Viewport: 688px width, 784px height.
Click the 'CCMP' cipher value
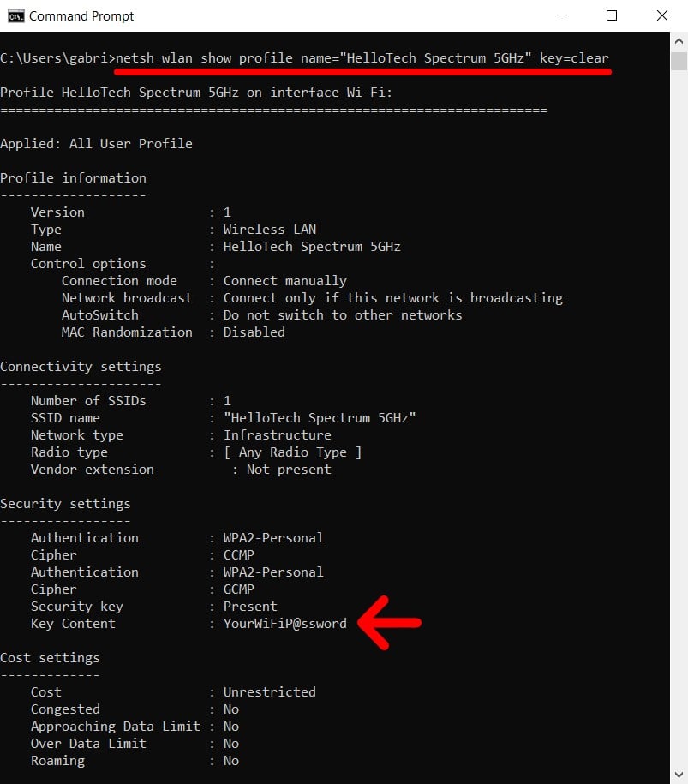pyautogui.click(x=238, y=555)
